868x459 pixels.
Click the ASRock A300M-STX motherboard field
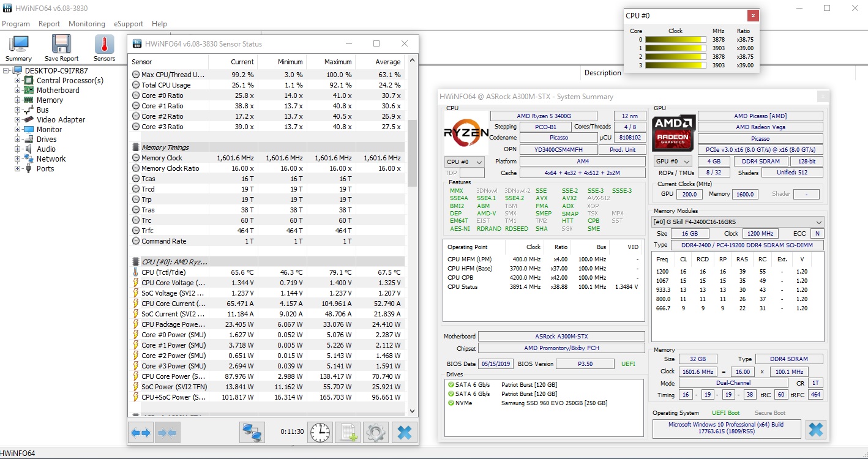[561, 336]
